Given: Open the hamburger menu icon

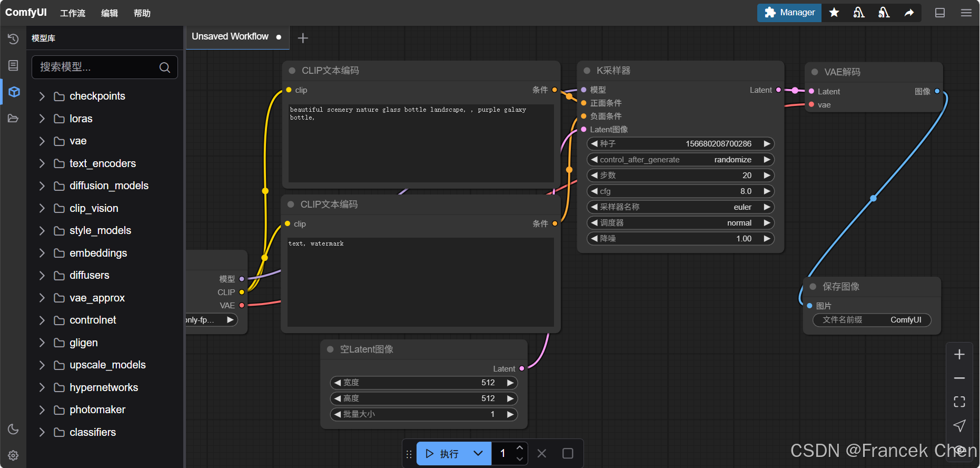Looking at the screenshot, I should click(966, 13).
